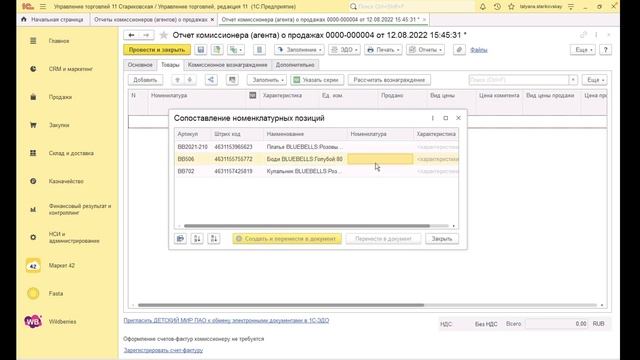Click invite ДЕТСКИЙ МИР ПАО link
Viewport: 640px width, 360px height.
pyautogui.click(x=226, y=321)
